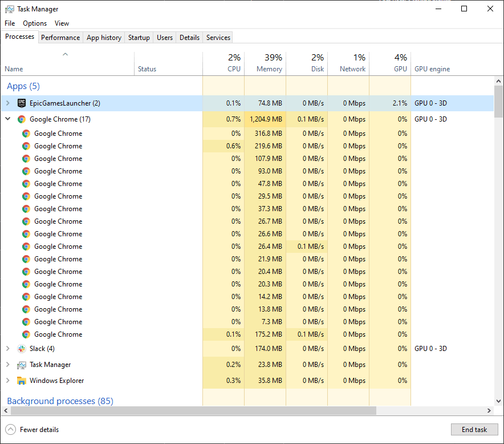The width and height of the screenshot is (504, 444).
Task: Click the "1,204.9 MB" memory cell
Action: point(266,119)
